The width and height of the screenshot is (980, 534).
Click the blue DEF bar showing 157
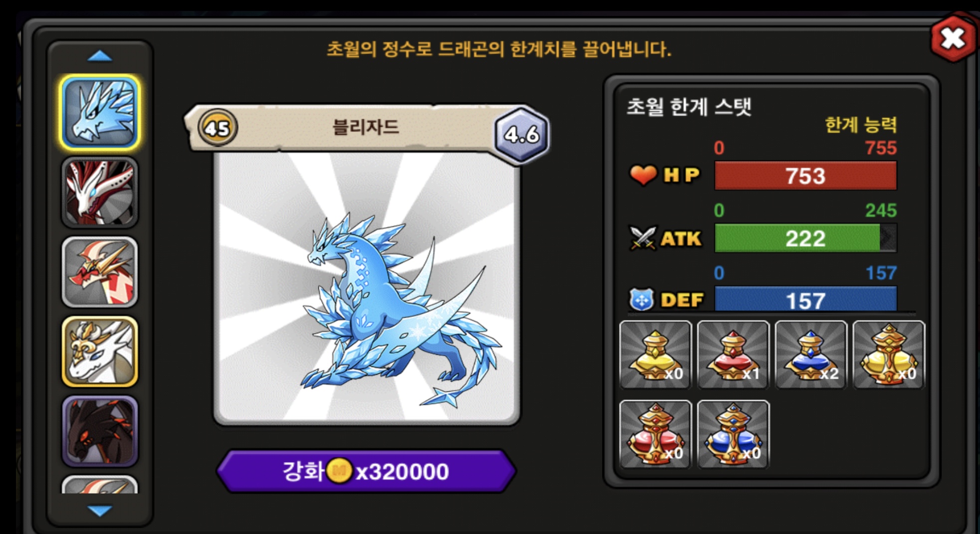click(805, 299)
